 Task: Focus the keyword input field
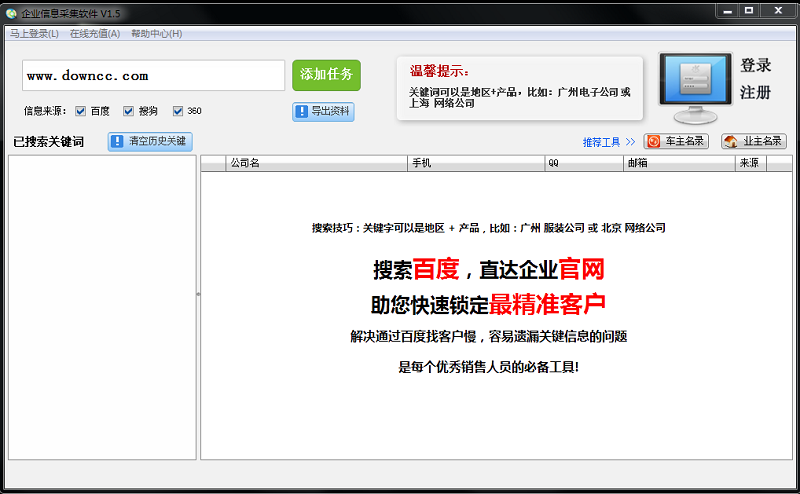click(x=153, y=76)
